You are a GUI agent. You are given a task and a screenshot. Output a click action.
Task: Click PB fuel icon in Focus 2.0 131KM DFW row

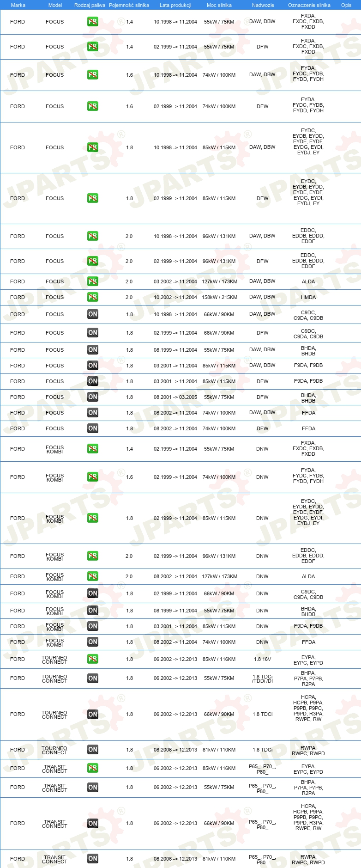pos(93,261)
